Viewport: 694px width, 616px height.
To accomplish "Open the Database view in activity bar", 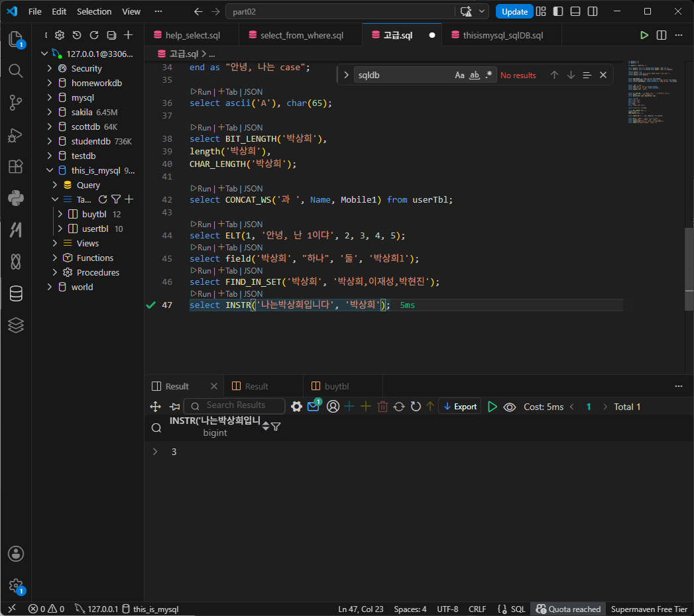I will (16, 293).
